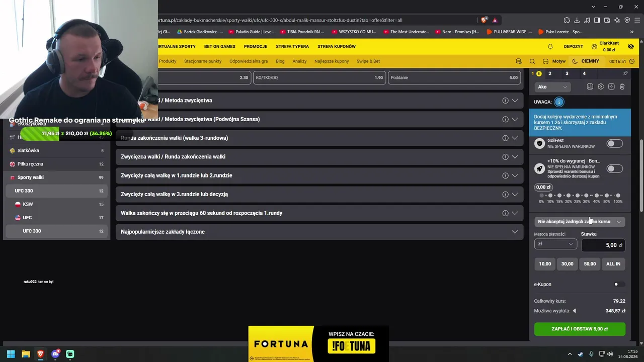This screenshot has height=362, width=644.
Task: Set stake to 50,00 quick button
Action: [x=590, y=264]
